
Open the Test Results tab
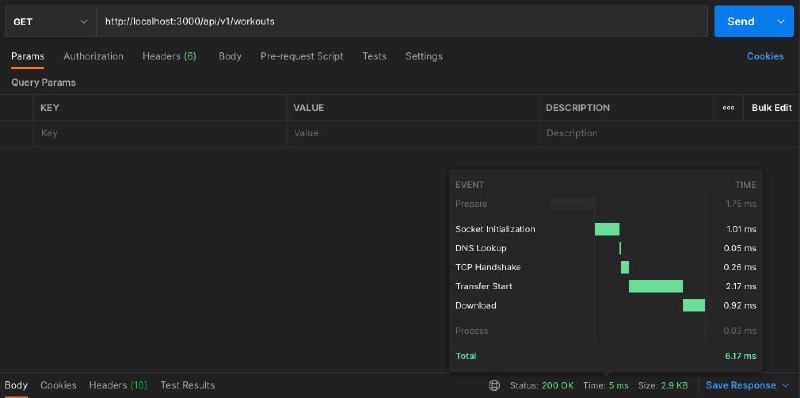(188, 385)
